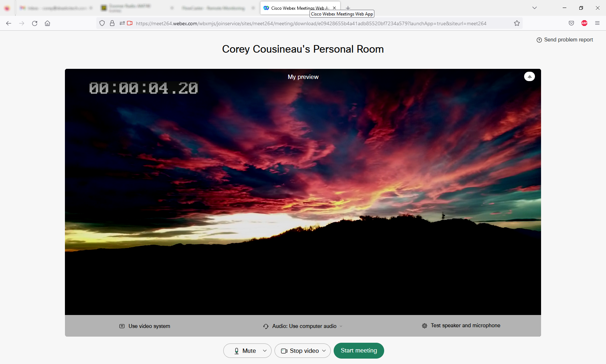
Task: Bookmark this page with the star icon
Action: pyautogui.click(x=517, y=23)
